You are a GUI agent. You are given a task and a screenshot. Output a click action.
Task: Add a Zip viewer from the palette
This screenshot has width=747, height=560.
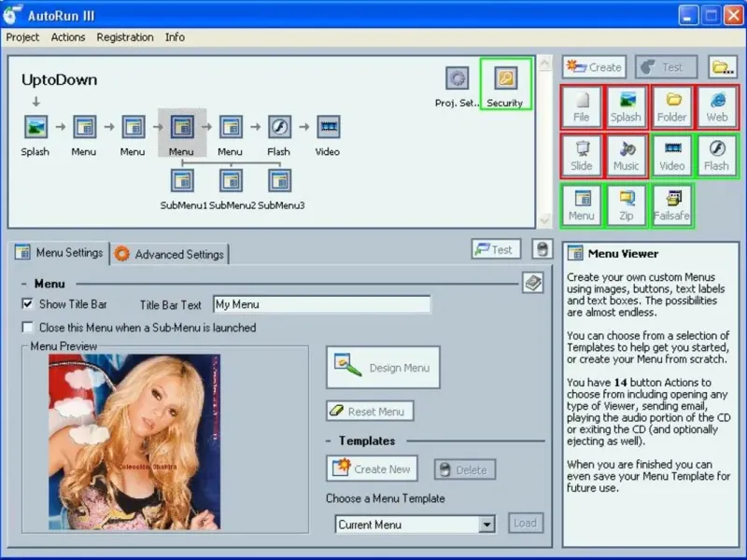pos(626,205)
